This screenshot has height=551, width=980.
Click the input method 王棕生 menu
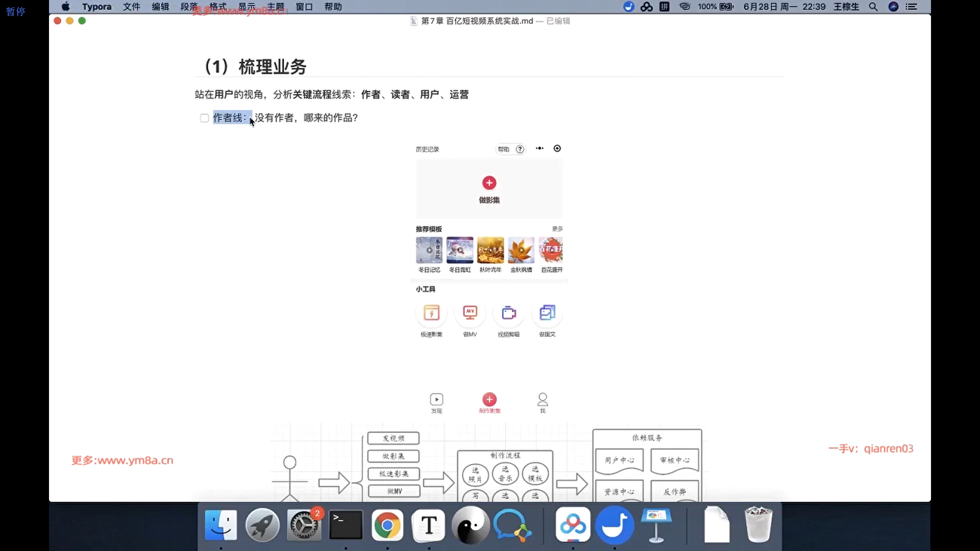(x=846, y=7)
